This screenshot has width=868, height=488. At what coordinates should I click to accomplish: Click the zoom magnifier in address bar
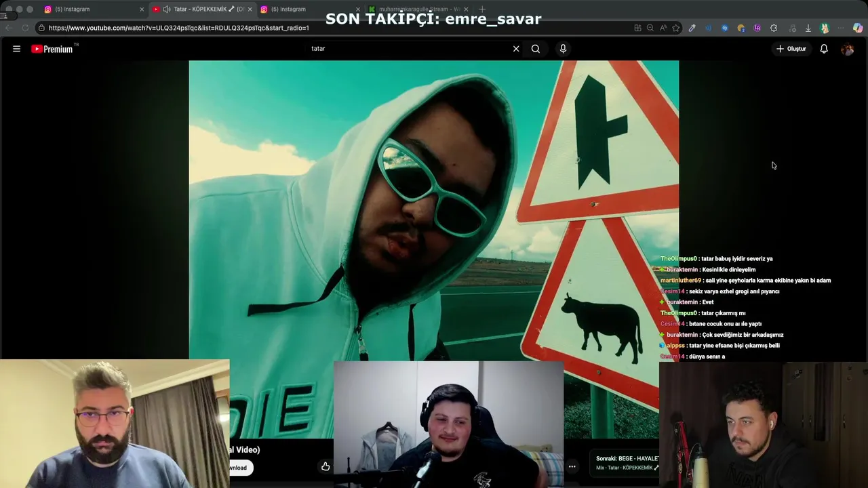(x=650, y=28)
